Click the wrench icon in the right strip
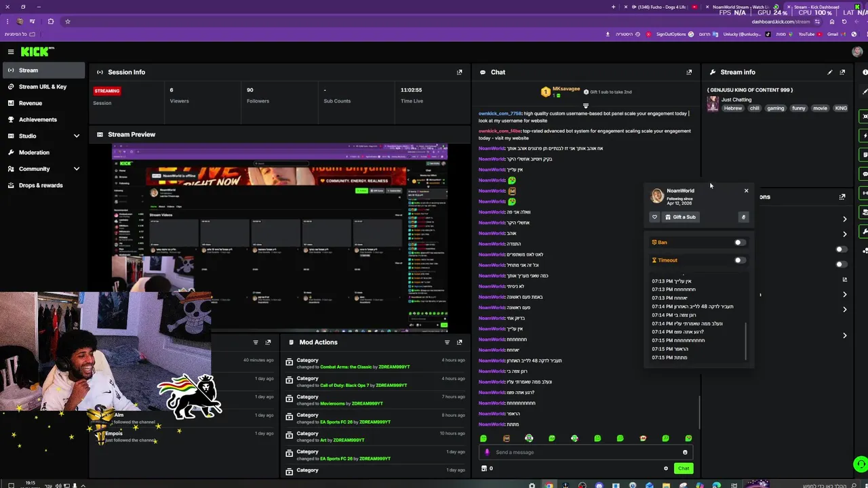This screenshot has height=488, width=868. [x=865, y=232]
